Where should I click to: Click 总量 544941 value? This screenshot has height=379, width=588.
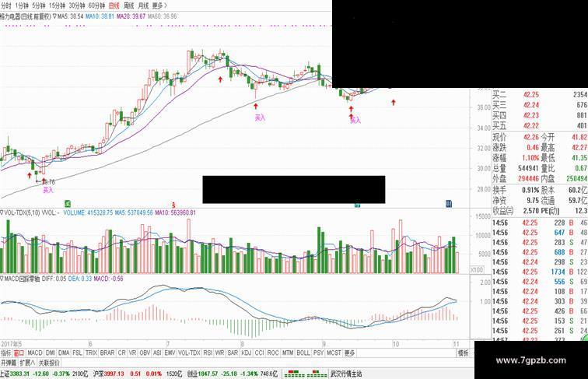click(x=528, y=168)
